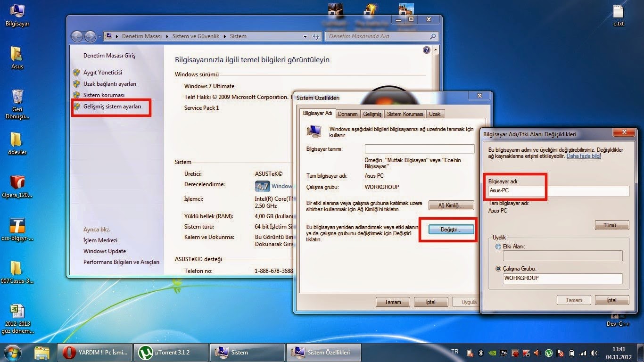Click the Forward arrow in Sistem window
The height and width of the screenshot is (362, 644).
click(x=90, y=36)
